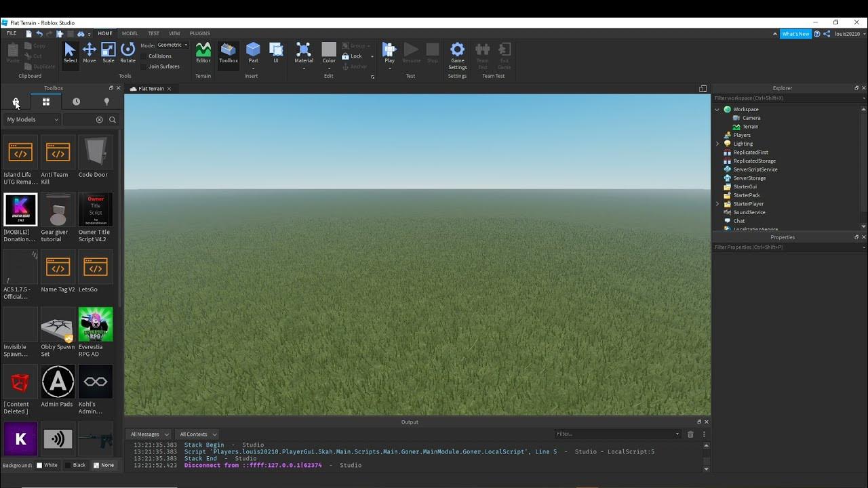Image resolution: width=868 pixels, height=488 pixels.
Task: Switch to the TEST ribbon tab
Action: (154, 33)
